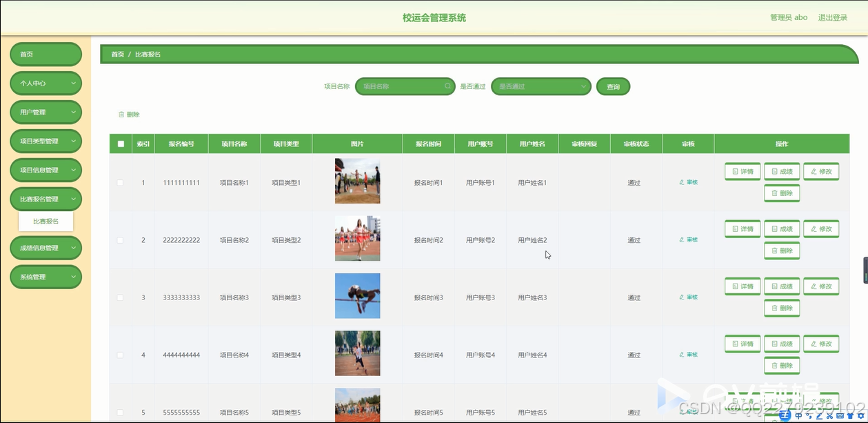This screenshot has width=868, height=423.
Task: Open the 首页 sidebar item
Action: pos(46,55)
